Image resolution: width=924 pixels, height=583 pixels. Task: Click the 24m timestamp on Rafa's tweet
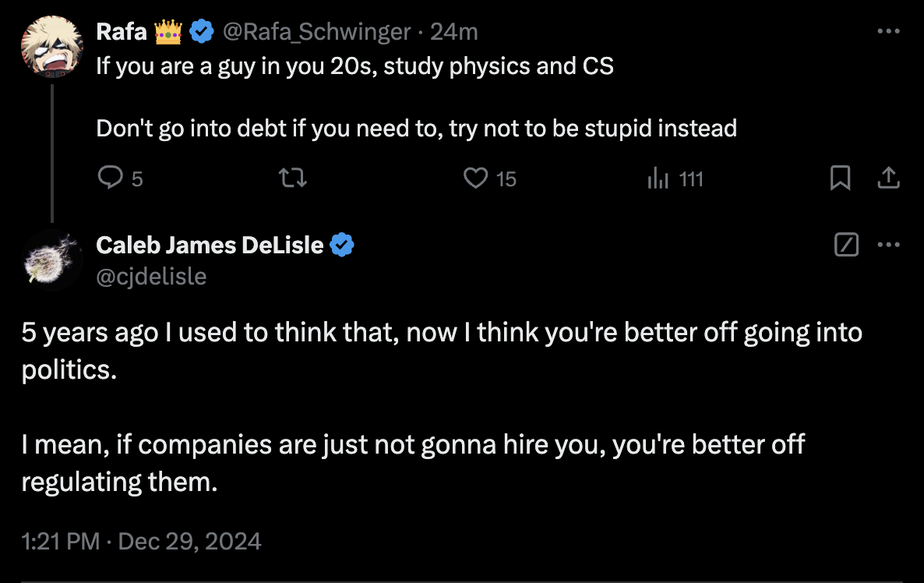point(453,31)
